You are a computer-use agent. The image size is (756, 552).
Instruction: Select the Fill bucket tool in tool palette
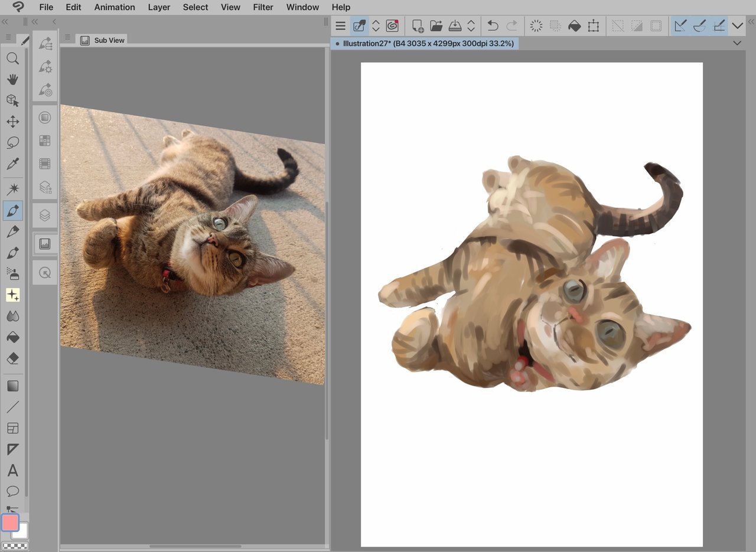(x=12, y=337)
